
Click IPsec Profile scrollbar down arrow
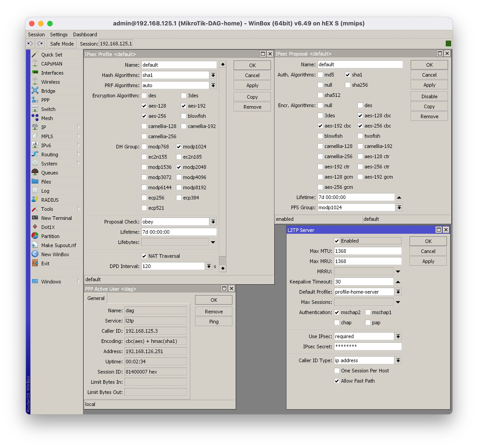pos(223,269)
